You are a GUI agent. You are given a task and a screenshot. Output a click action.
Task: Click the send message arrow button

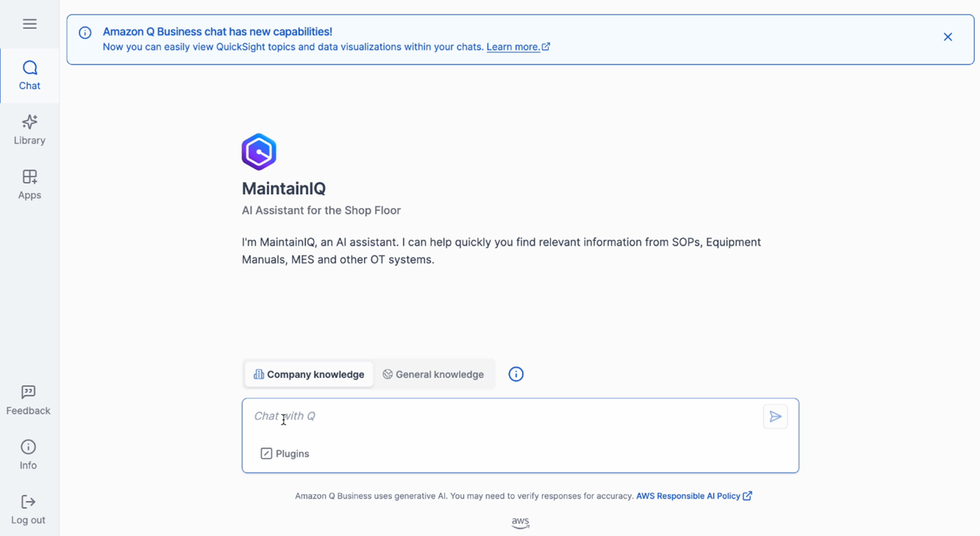(775, 417)
